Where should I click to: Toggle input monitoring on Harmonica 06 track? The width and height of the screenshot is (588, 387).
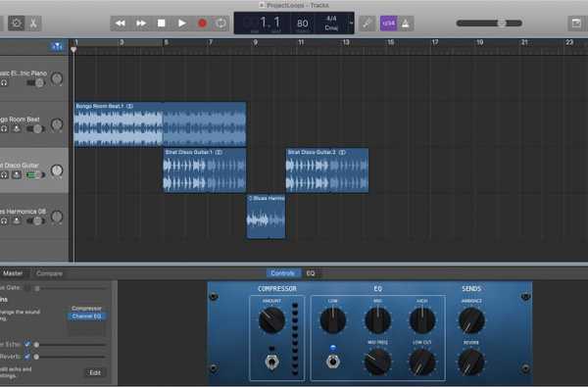click(17, 221)
